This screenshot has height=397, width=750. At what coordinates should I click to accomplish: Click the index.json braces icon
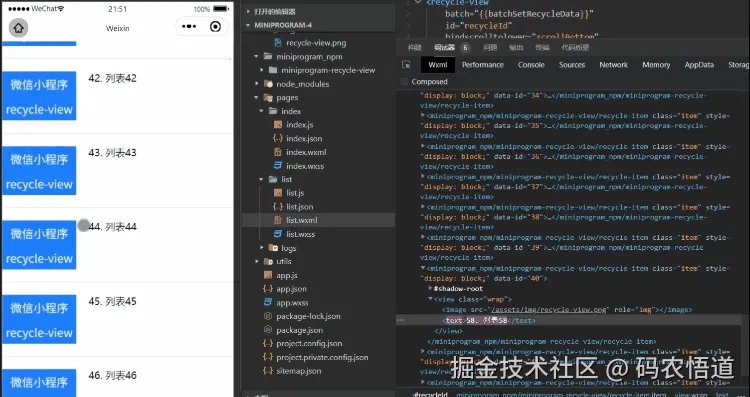pos(277,138)
